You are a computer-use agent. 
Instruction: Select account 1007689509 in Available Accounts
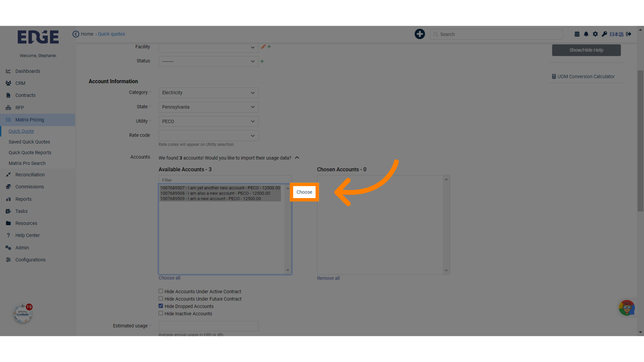220,199
